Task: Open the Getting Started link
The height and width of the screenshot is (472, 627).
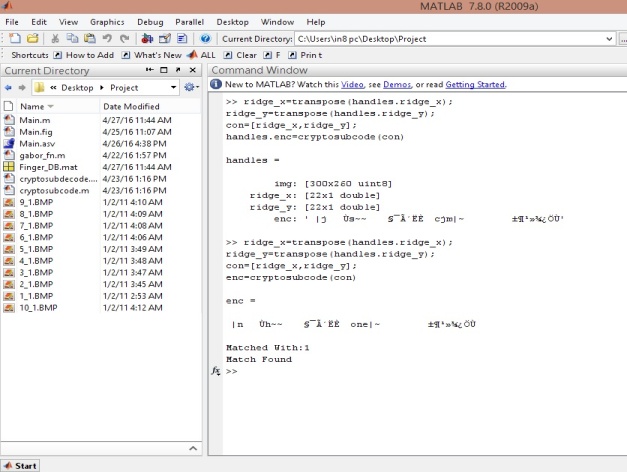Action: (475, 84)
